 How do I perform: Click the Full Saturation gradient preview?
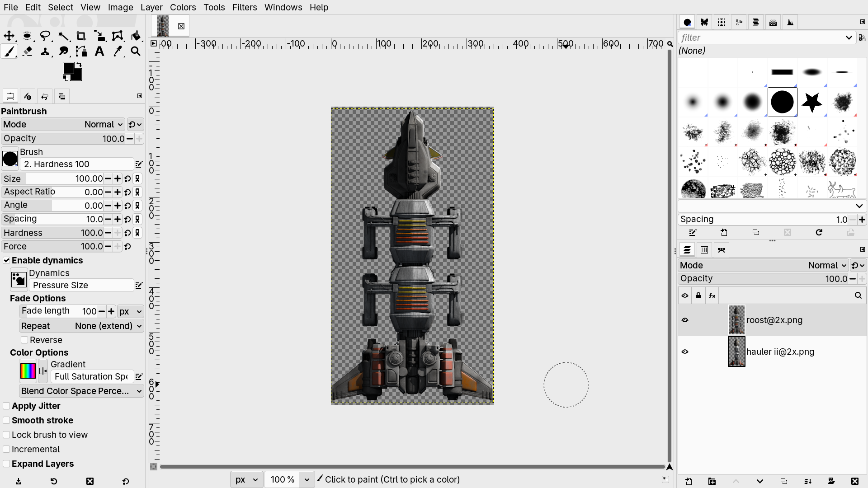click(x=28, y=371)
